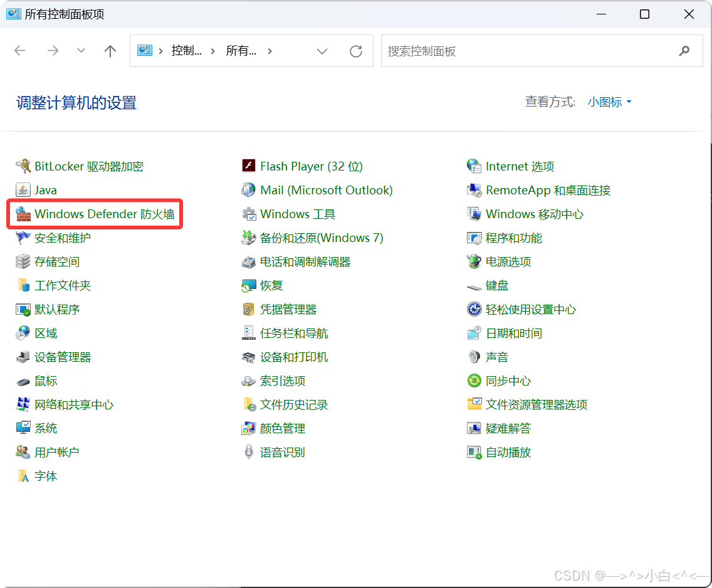Viewport: 712px width, 588px height.
Task: Click the 电源选项 battery icon
Action: pos(474,261)
